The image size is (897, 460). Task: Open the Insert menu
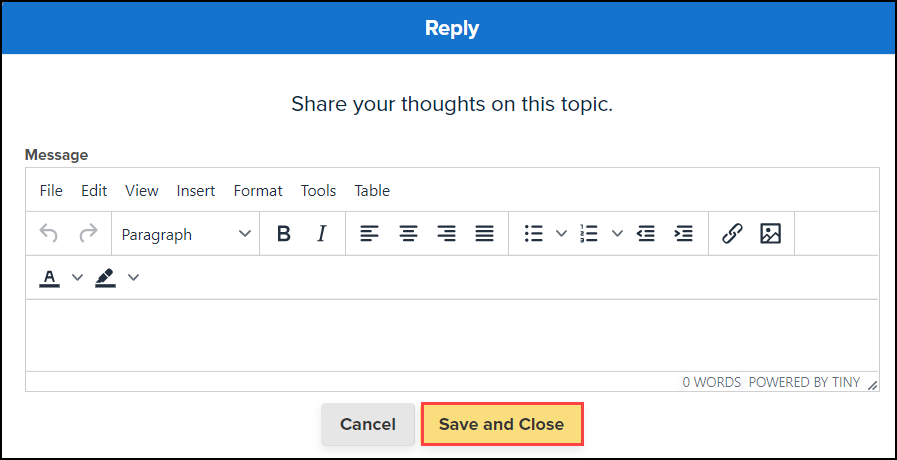click(x=196, y=190)
